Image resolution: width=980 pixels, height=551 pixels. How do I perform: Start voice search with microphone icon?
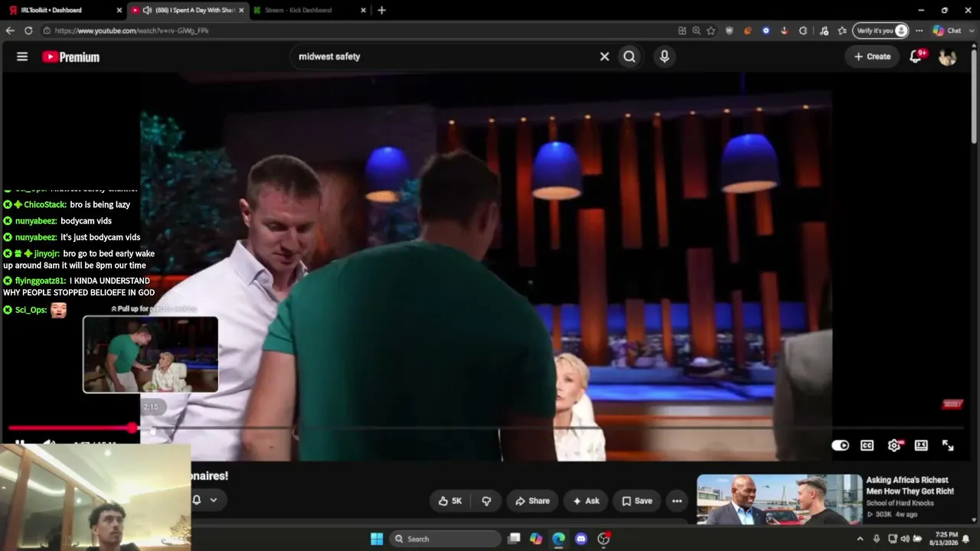tap(665, 57)
